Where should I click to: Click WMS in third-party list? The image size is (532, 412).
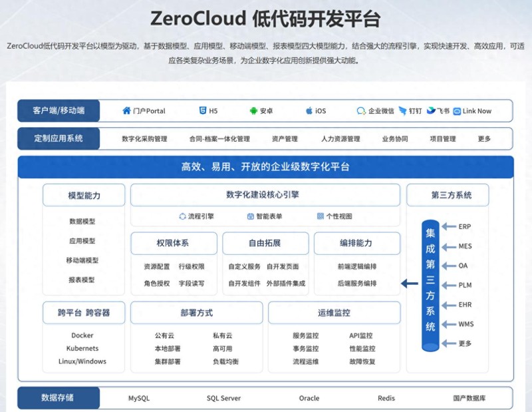[466, 324]
